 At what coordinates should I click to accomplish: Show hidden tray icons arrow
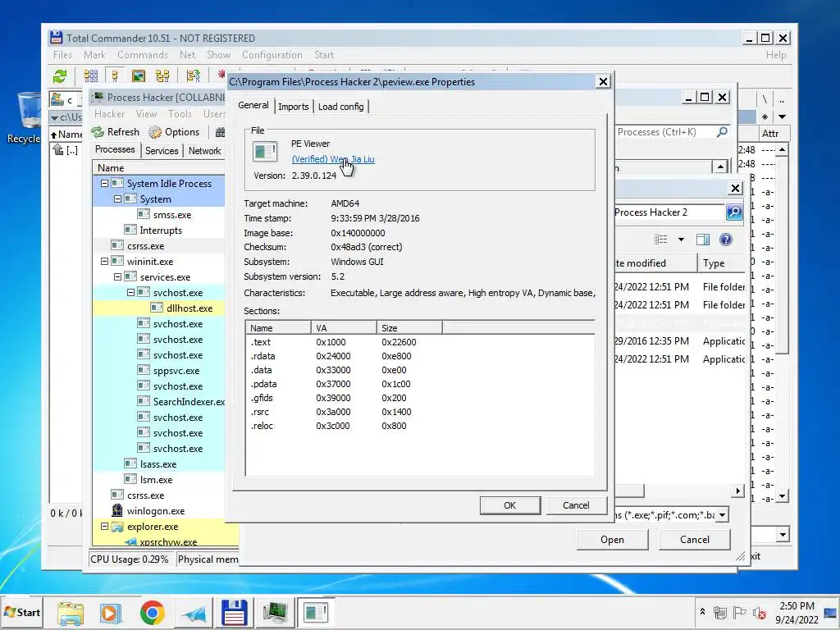[x=702, y=612]
